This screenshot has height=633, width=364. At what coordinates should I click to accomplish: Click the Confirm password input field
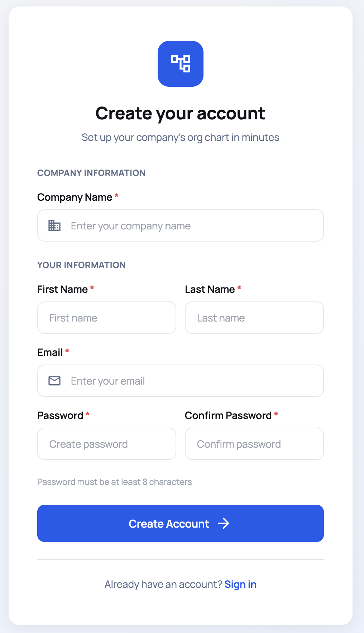(x=254, y=444)
